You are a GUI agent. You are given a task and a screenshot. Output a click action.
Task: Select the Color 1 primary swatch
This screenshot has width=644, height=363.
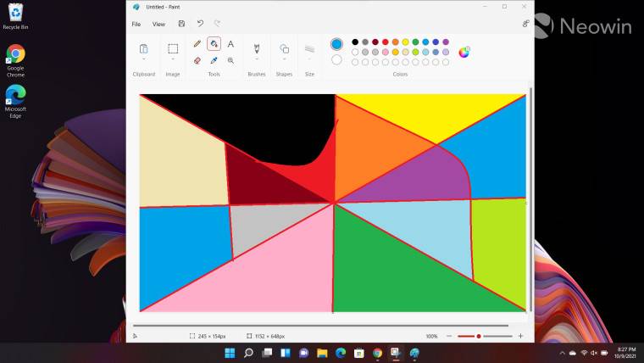pos(336,43)
